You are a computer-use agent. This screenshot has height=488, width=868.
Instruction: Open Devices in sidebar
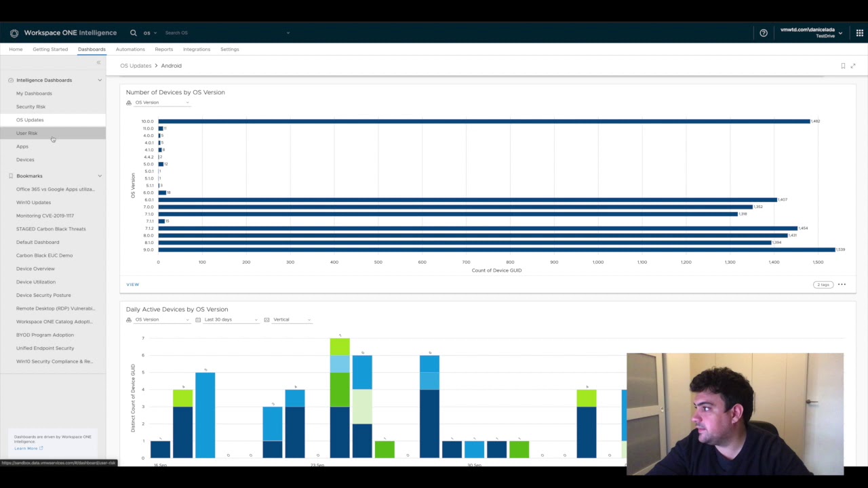(25, 159)
